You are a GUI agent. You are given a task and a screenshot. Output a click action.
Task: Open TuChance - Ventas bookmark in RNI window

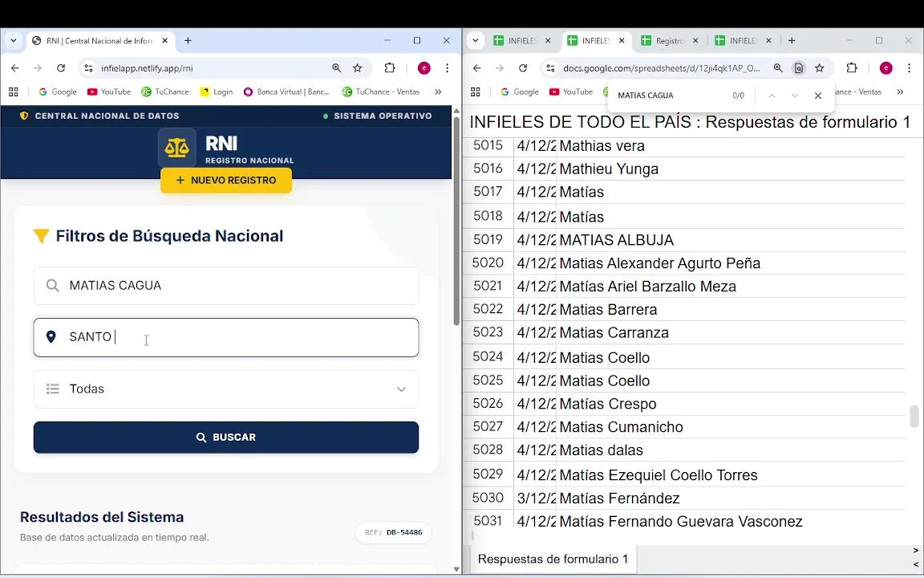(381, 92)
